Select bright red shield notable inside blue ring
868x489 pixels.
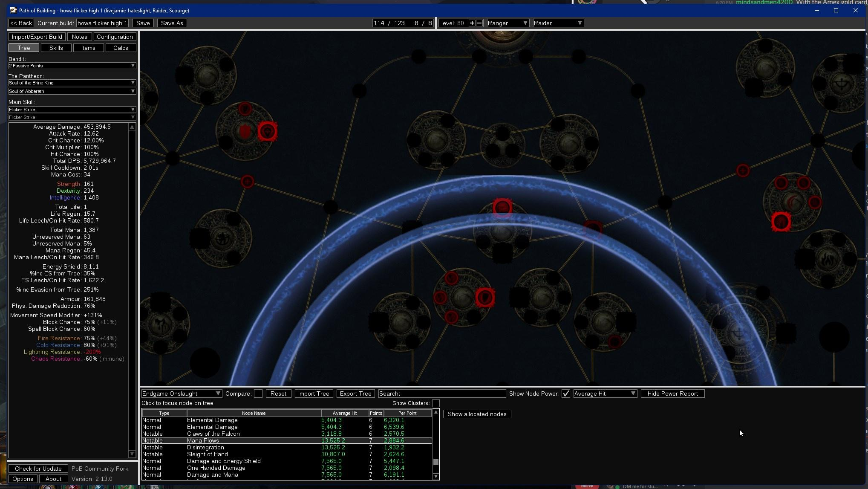(484, 298)
